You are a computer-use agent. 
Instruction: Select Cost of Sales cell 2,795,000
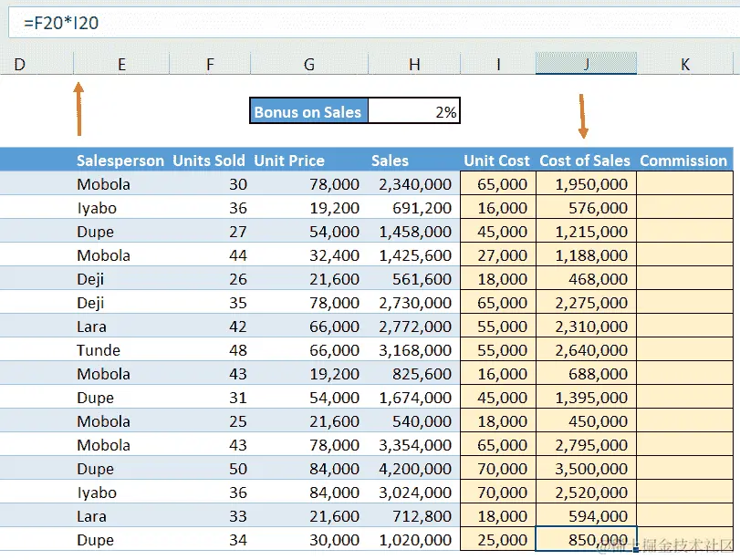tap(586, 444)
